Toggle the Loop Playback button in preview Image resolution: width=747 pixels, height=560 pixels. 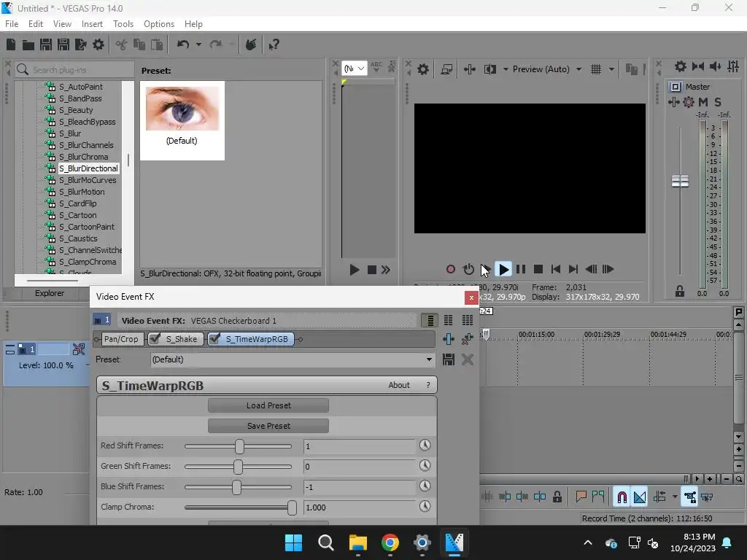tap(469, 270)
